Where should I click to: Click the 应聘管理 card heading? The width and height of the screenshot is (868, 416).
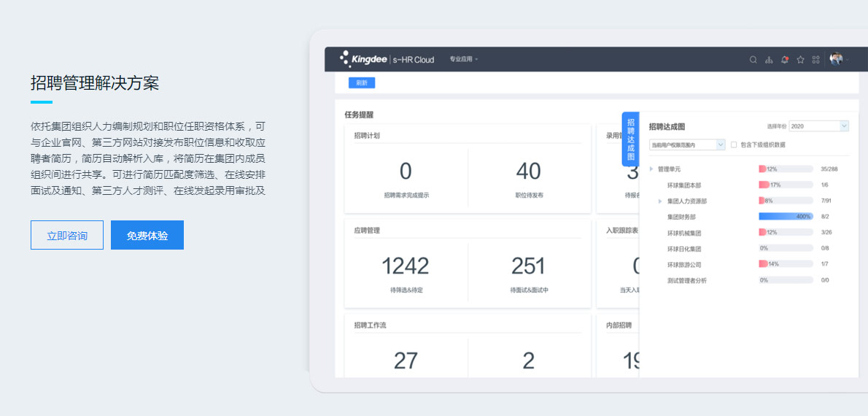[x=366, y=230]
